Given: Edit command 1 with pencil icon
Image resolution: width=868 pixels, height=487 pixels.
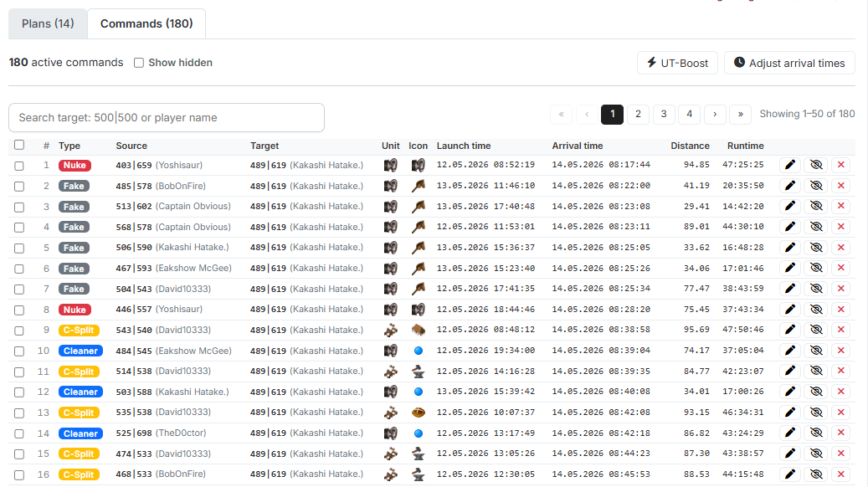Looking at the screenshot, I should pyautogui.click(x=790, y=165).
